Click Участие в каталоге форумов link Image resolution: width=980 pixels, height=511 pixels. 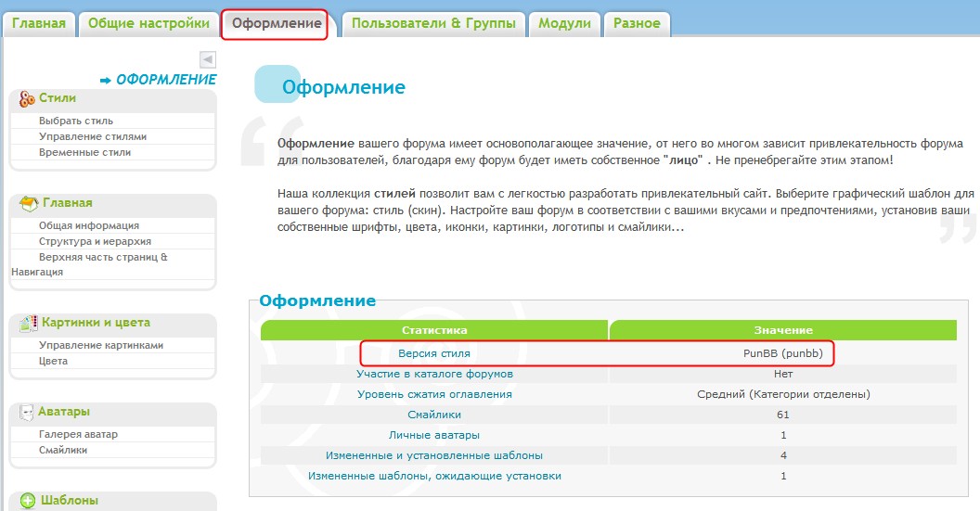[x=434, y=374]
